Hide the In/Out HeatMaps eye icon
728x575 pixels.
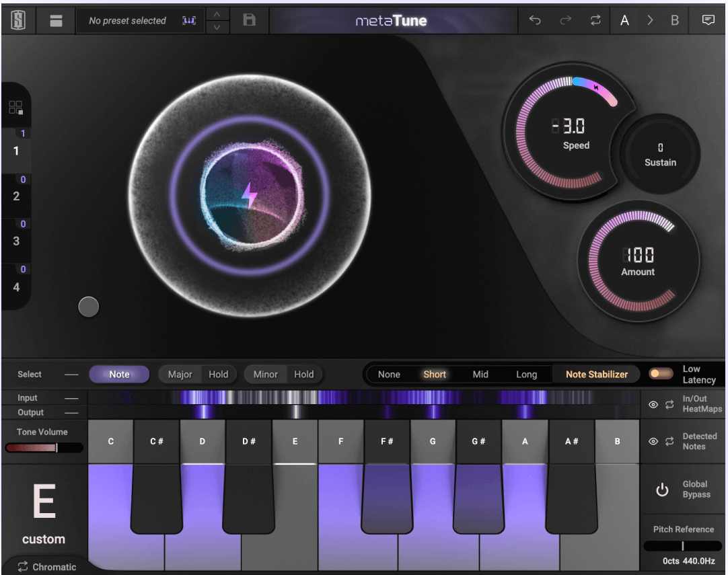(x=653, y=404)
